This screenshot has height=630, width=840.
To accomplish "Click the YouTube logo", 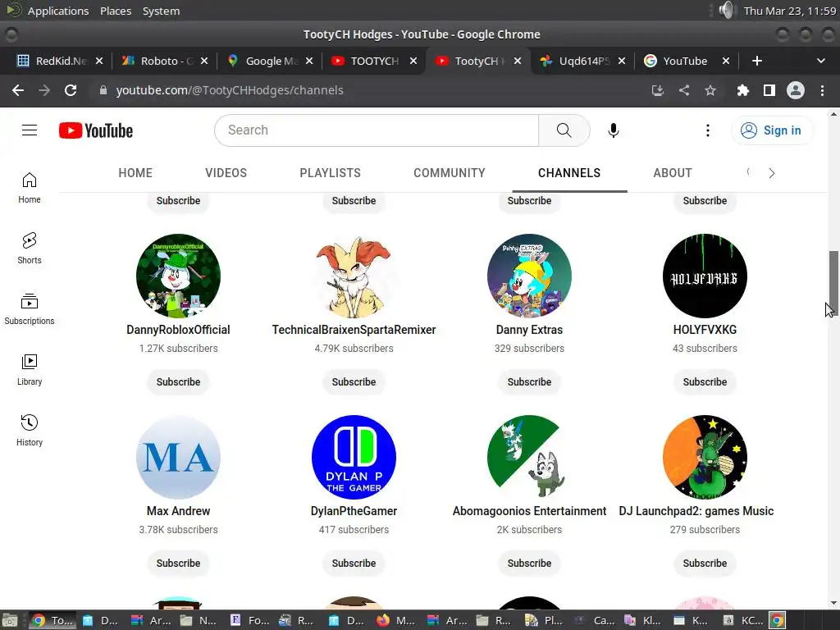I will (x=96, y=130).
